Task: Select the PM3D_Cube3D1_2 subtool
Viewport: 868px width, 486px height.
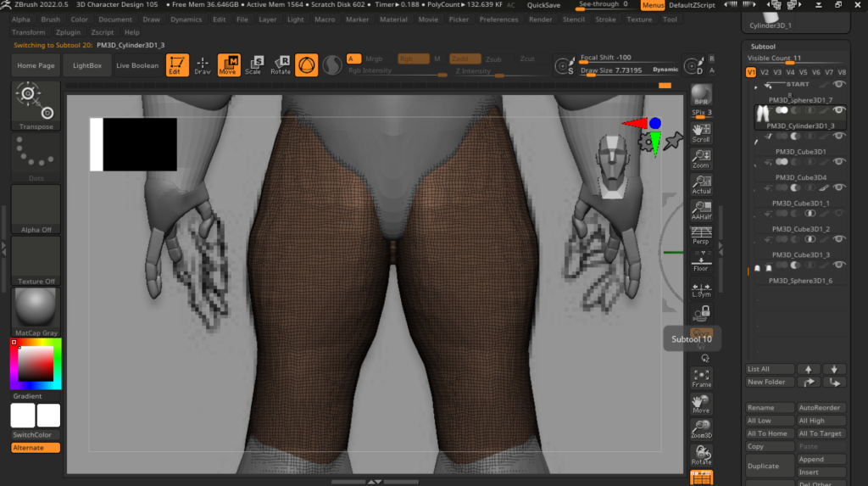Action: (800, 229)
